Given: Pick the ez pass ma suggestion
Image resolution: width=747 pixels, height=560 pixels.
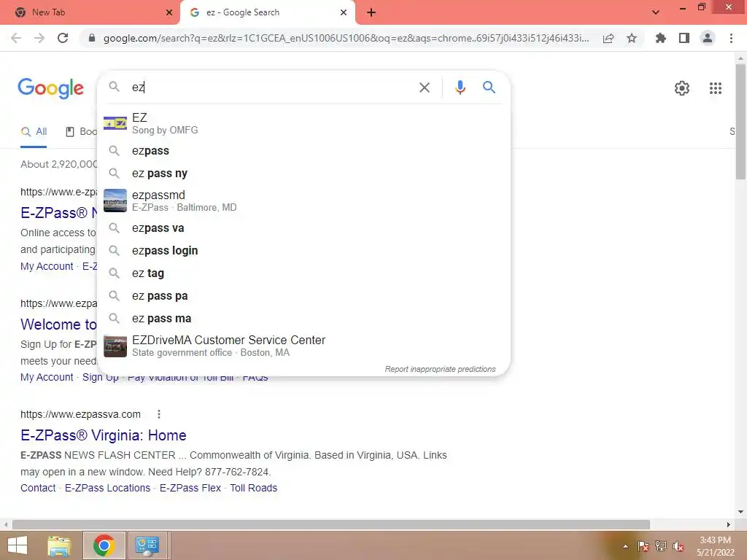Looking at the screenshot, I should [x=303, y=319].
